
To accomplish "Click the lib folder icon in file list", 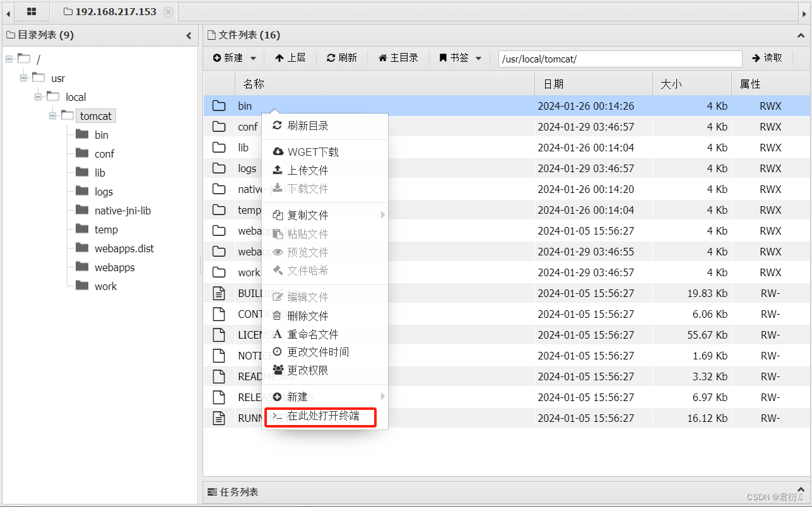I will click(219, 148).
